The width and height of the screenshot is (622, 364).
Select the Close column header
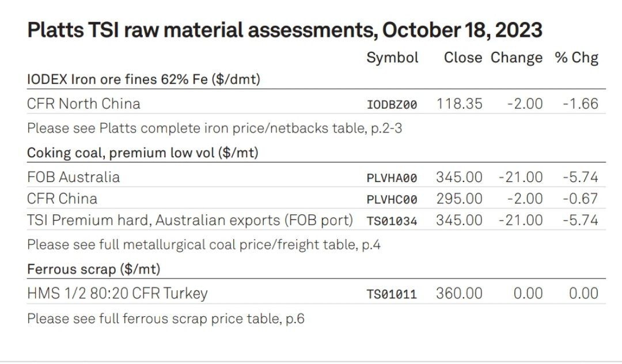(463, 58)
